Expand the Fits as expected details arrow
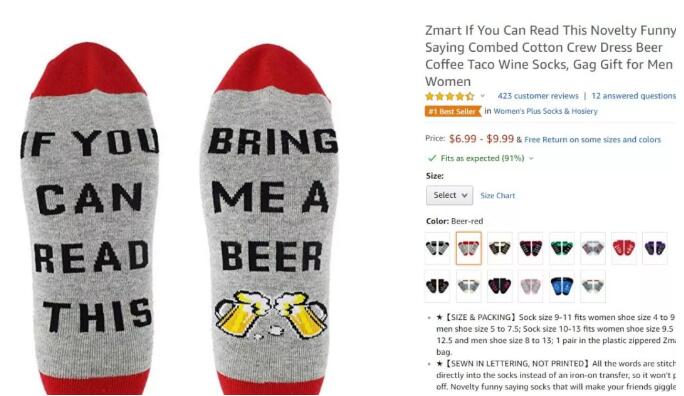Viewport: 684px width, 396px height. point(531,158)
